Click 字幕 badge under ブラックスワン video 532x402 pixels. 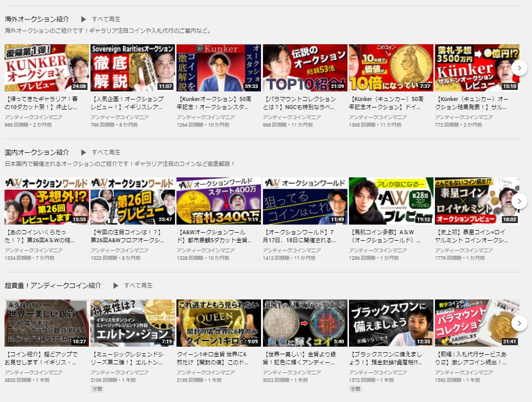pos(355,389)
